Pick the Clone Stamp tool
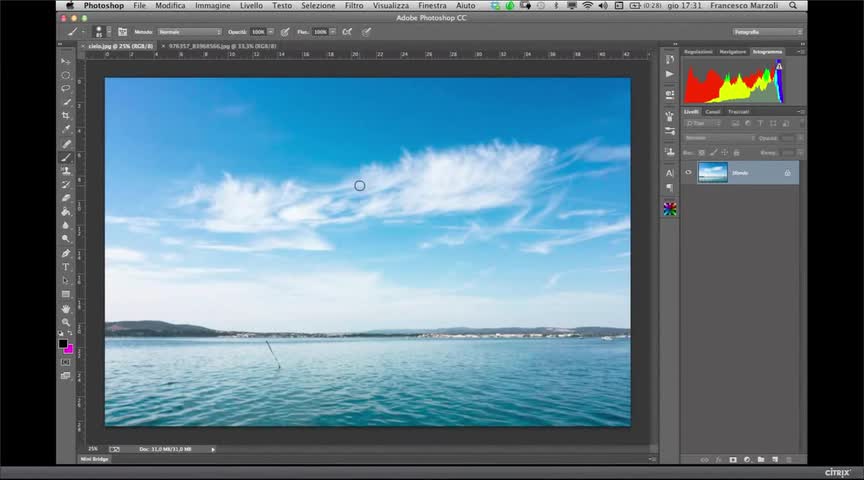Viewport: 864px width, 480px height. click(x=66, y=171)
